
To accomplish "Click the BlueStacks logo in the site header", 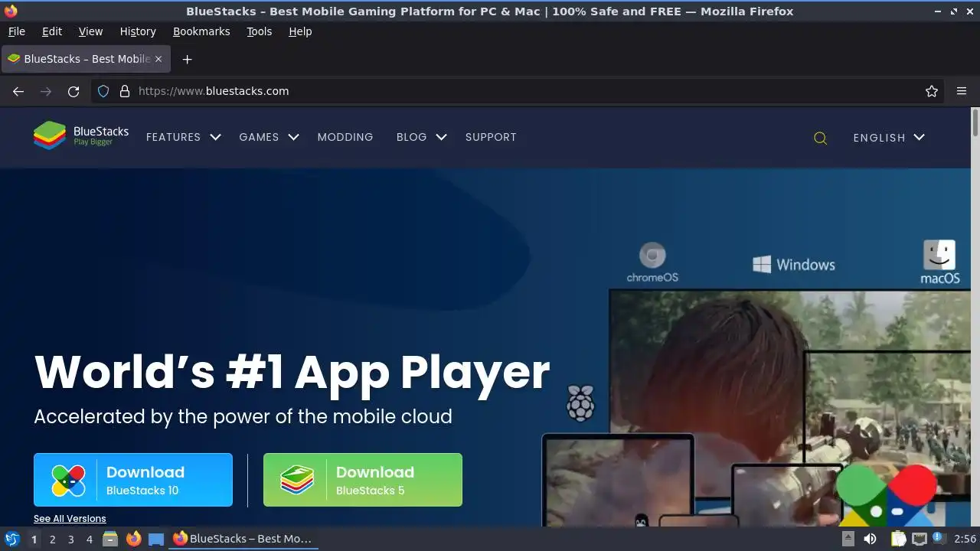I will (81, 136).
